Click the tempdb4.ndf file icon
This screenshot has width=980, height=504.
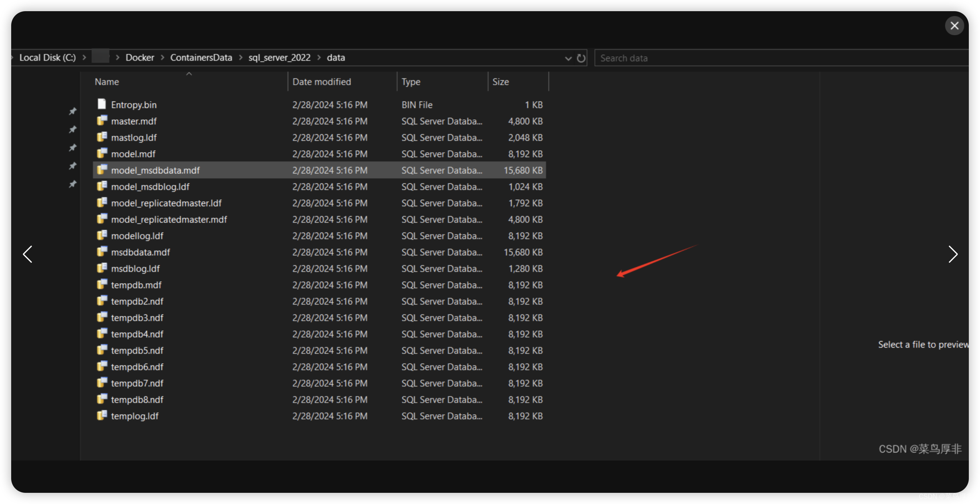(x=102, y=333)
